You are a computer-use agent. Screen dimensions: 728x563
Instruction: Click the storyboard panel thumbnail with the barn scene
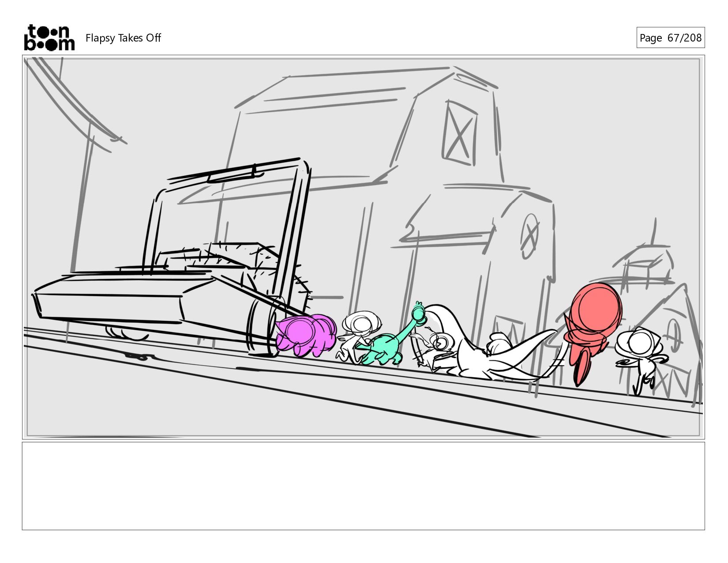coord(364,247)
